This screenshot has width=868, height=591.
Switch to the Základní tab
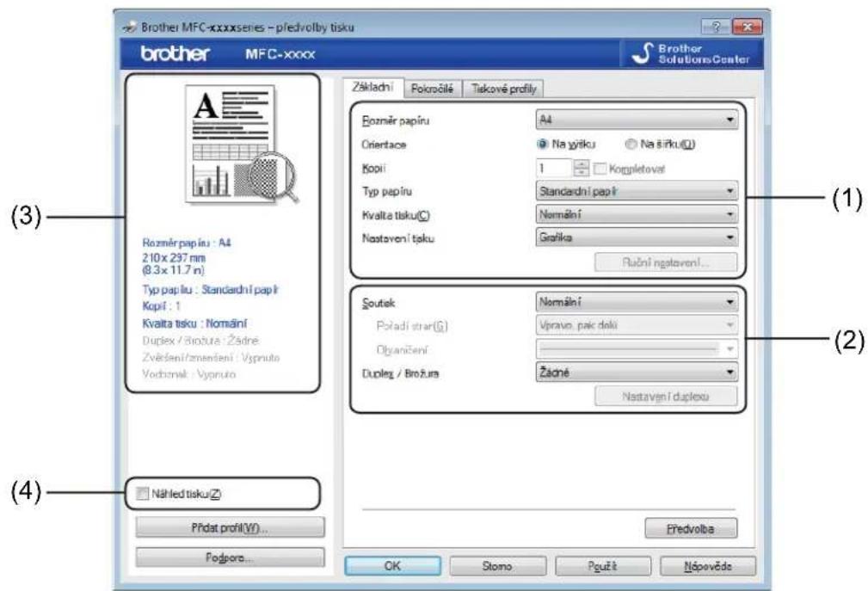pos(373,88)
